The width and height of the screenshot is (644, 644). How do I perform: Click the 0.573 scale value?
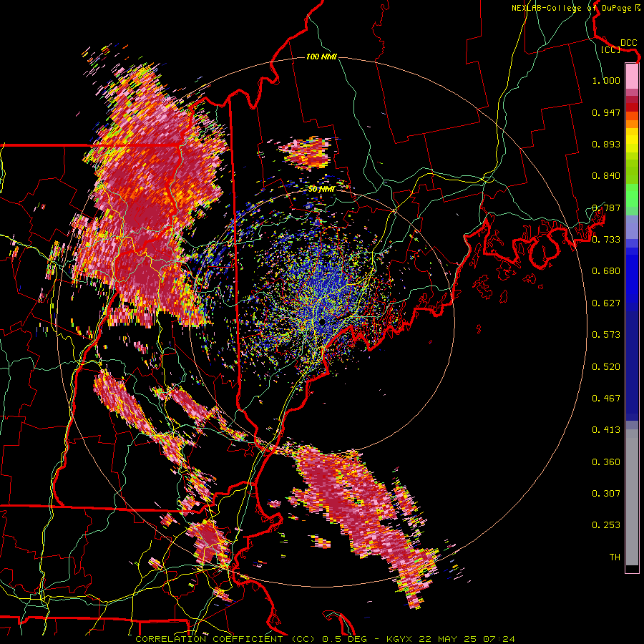coord(606,335)
